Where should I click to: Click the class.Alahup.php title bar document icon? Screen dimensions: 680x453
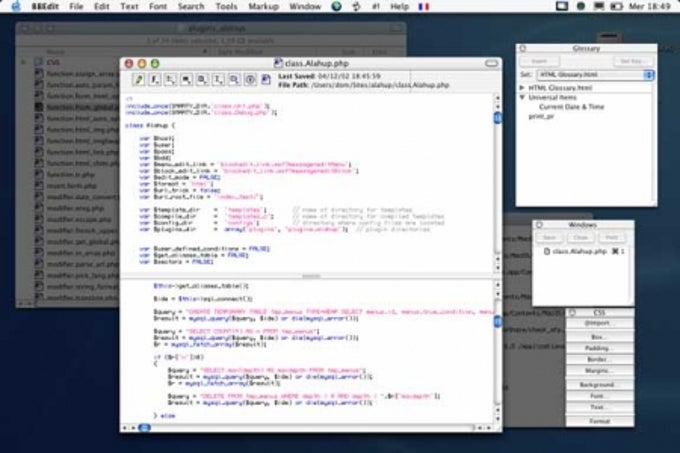coord(278,63)
